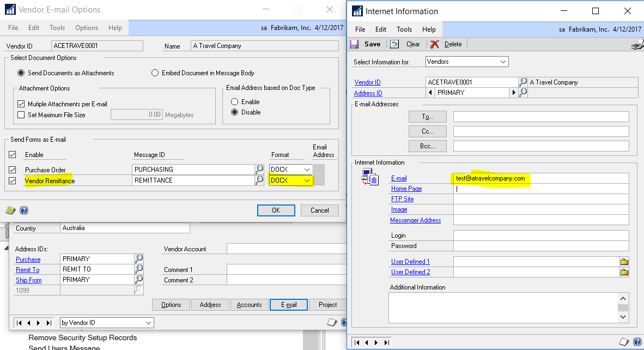This screenshot has height=350, width=644.
Task: Open the Edit menu in Internet Information
Action: click(380, 29)
